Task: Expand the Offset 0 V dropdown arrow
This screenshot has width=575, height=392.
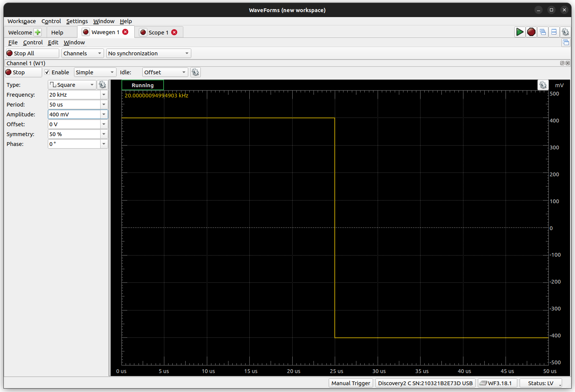Action: pyautogui.click(x=104, y=124)
